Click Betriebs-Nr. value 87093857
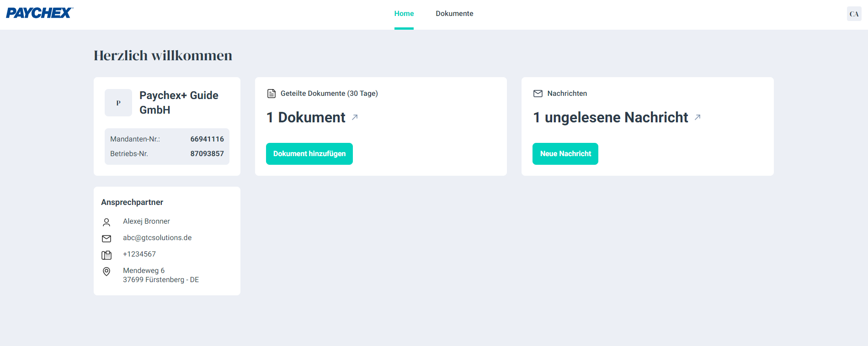This screenshot has width=868, height=346. (207, 154)
